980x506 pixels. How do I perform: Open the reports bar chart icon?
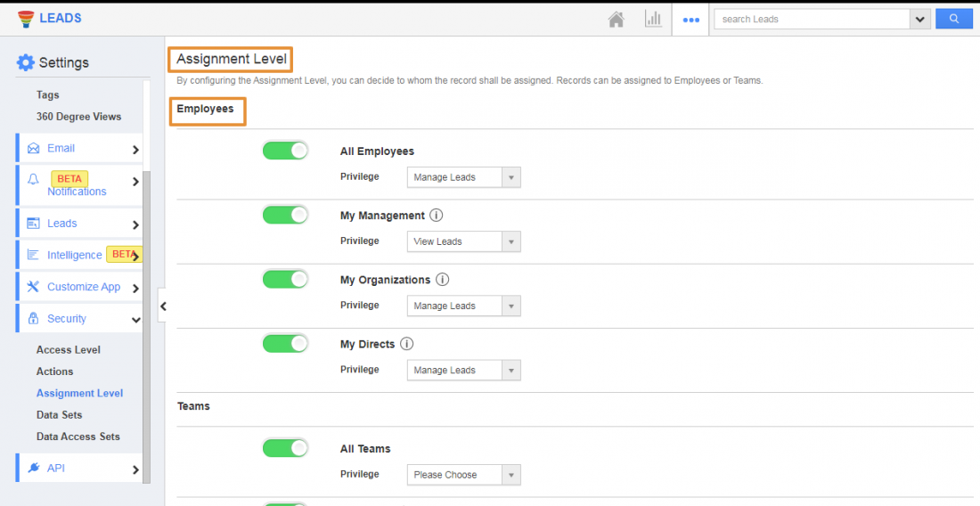tap(653, 20)
